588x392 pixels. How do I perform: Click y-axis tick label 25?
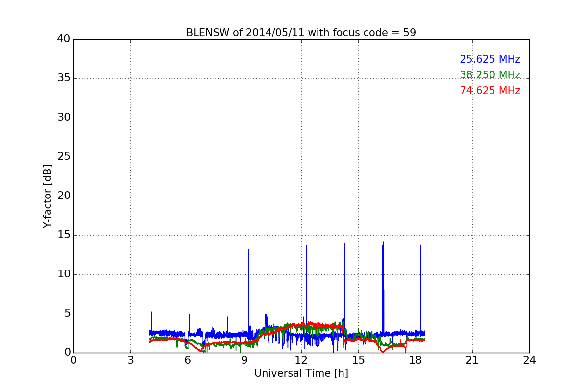point(64,157)
